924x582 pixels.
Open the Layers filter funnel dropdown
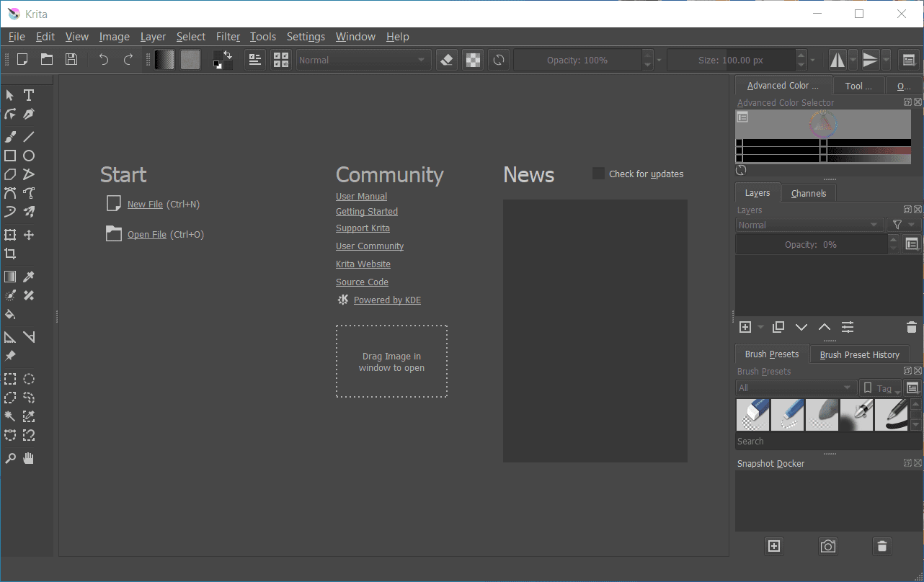click(903, 225)
